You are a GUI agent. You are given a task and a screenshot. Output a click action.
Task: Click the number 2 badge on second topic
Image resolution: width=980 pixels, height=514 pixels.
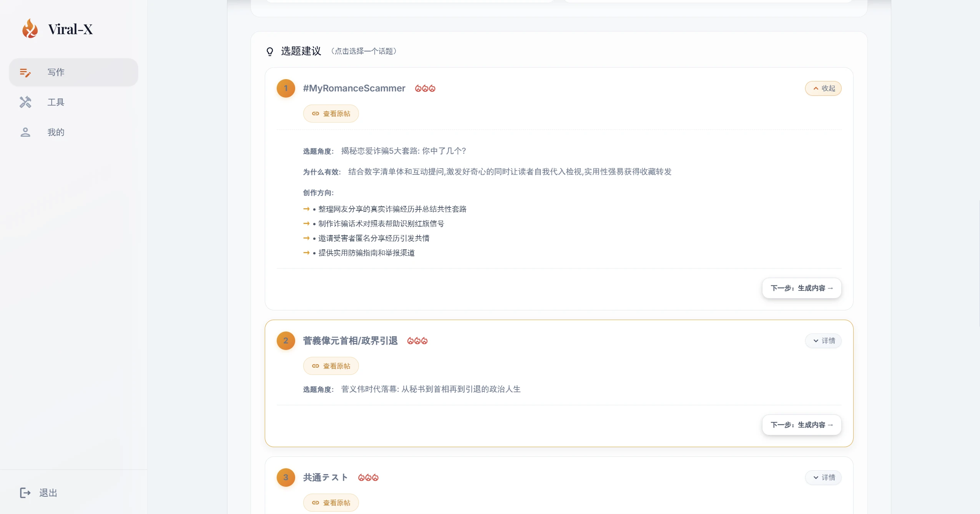[x=286, y=341]
